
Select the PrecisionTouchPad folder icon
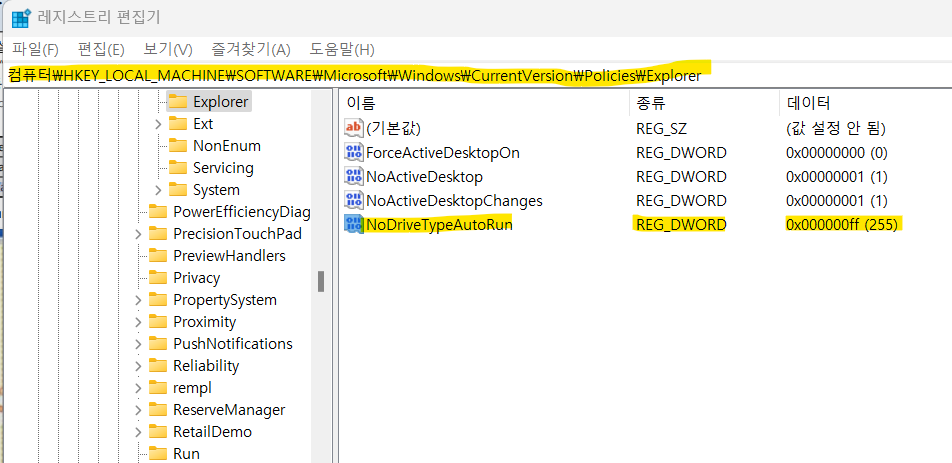[x=157, y=234]
